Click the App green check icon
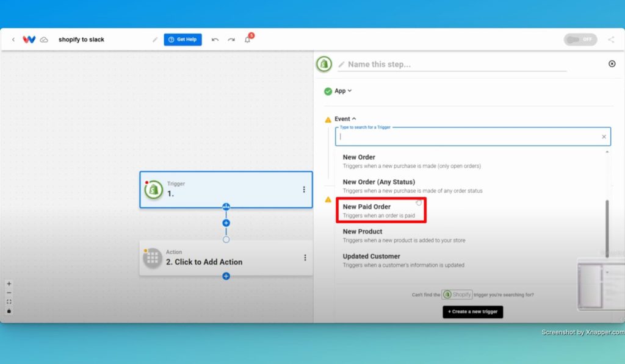The width and height of the screenshot is (625, 364). (328, 91)
